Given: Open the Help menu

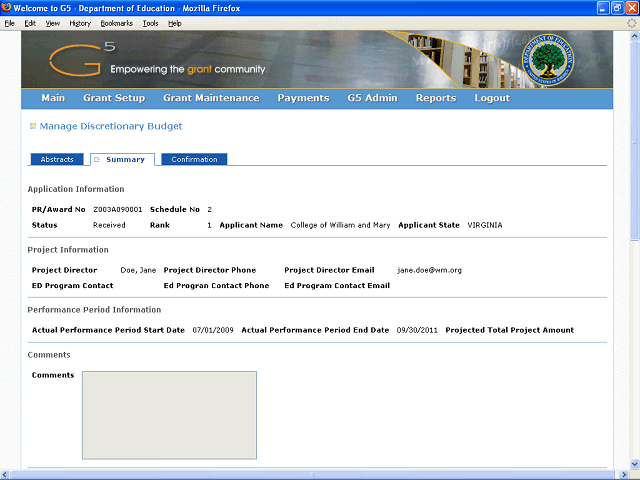Looking at the screenshot, I should [x=175, y=23].
